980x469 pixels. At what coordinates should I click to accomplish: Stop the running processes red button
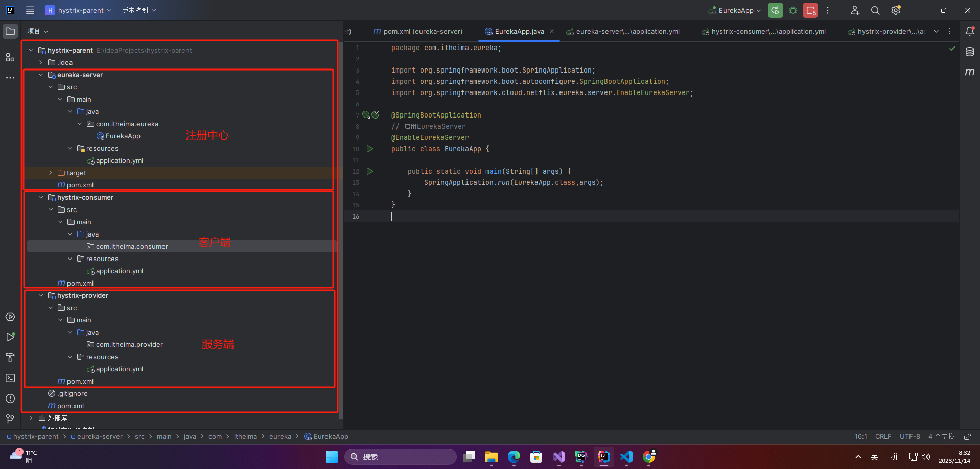coord(810,10)
